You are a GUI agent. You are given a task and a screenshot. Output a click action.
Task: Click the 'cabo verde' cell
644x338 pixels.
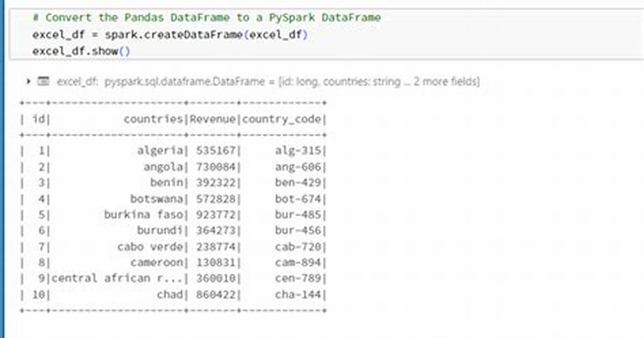150,247
